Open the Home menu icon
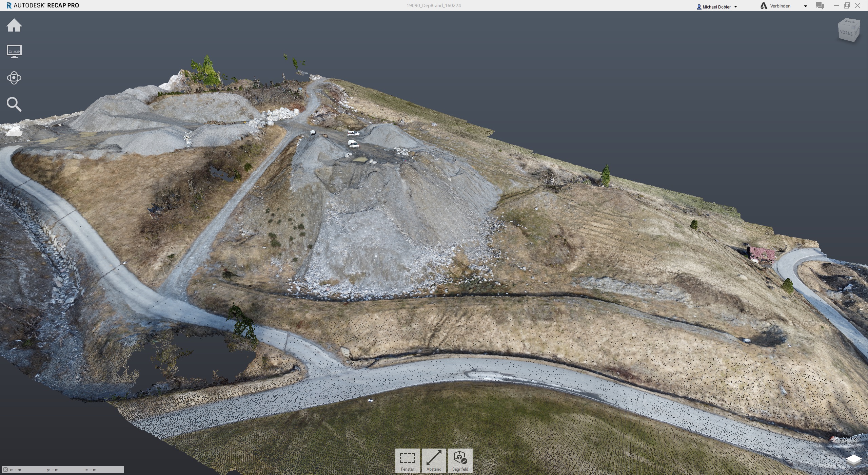868x475 pixels. (x=14, y=25)
